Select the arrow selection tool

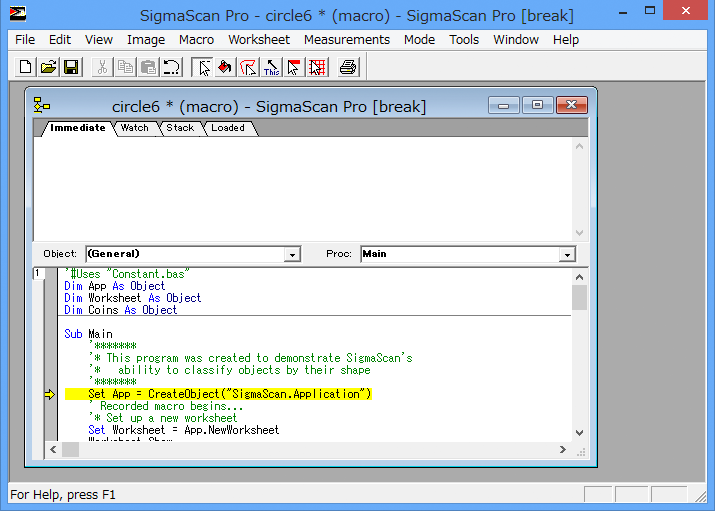(x=202, y=67)
